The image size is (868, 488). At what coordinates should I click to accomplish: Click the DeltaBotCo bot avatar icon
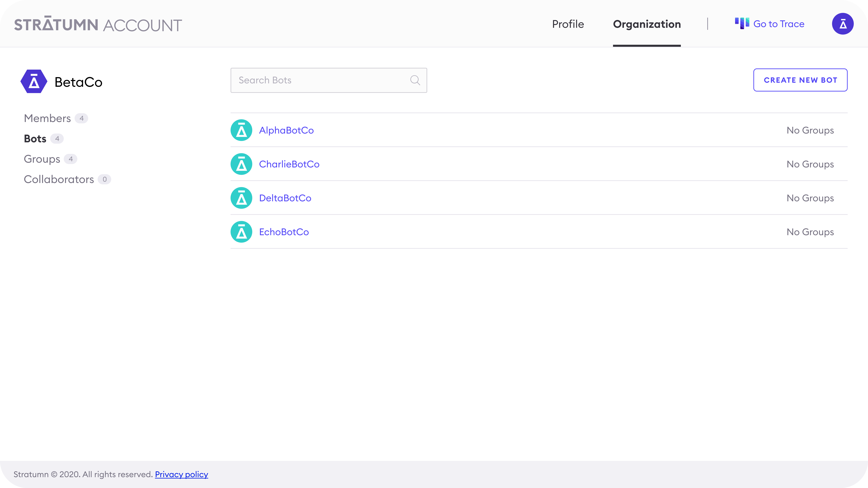coord(241,198)
